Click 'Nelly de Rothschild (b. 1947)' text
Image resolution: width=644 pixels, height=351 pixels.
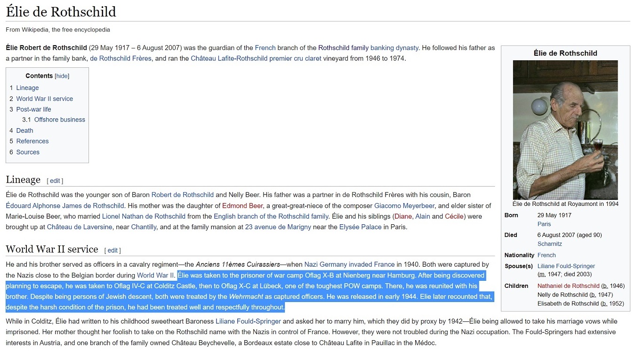click(x=575, y=295)
